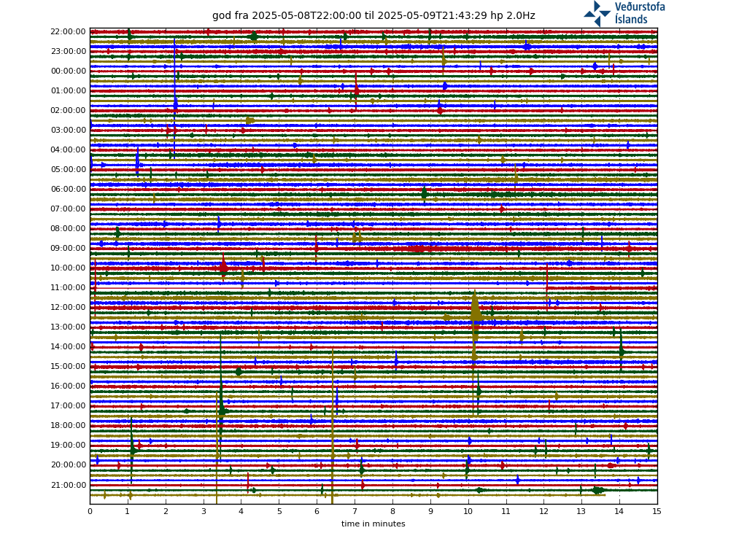
Task: Click x-axis tick label 1
Action: pyautogui.click(x=128, y=511)
